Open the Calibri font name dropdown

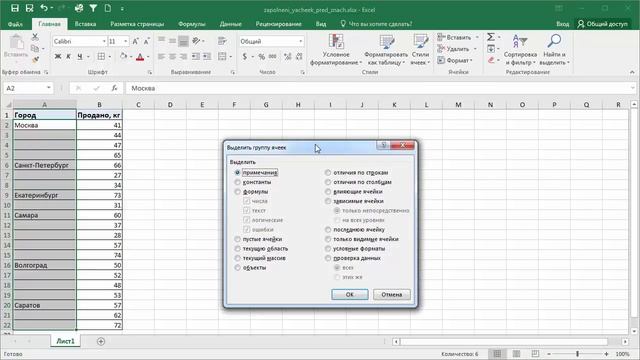point(104,41)
